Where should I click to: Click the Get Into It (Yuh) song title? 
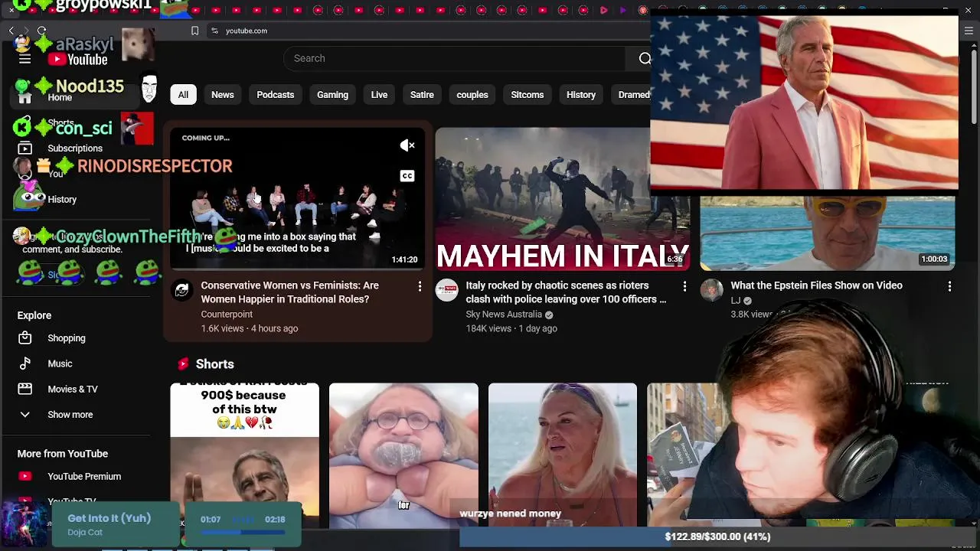tap(109, 518)
